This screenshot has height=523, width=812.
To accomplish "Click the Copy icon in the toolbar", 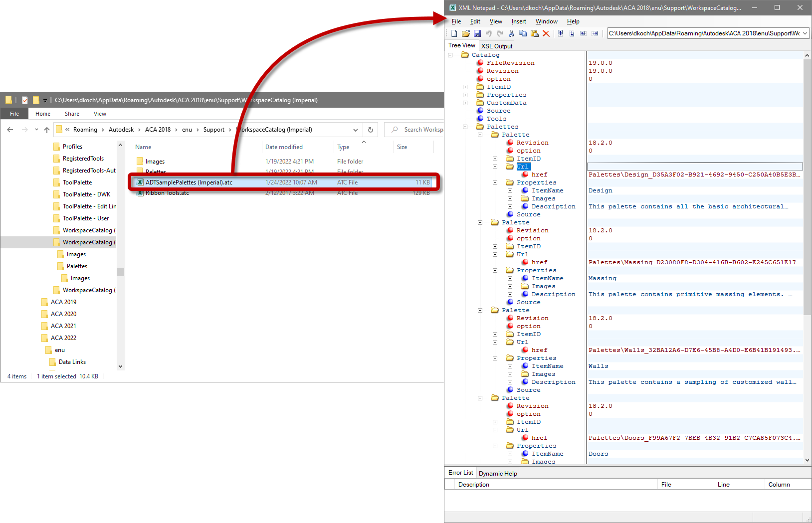I will point(523,33).
